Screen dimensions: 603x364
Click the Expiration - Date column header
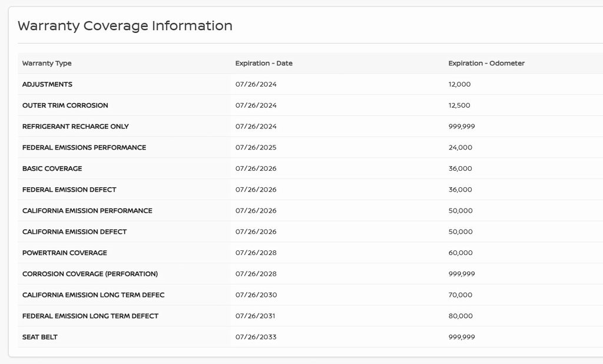264,64
